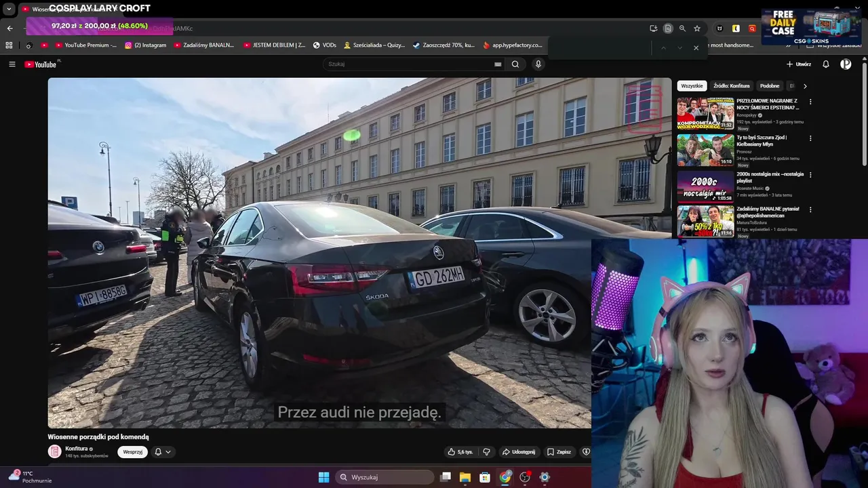The height and width of the screenshot is (488, 868).
Task: Open the YouTube hamburger guide menu
Action: 12,64
